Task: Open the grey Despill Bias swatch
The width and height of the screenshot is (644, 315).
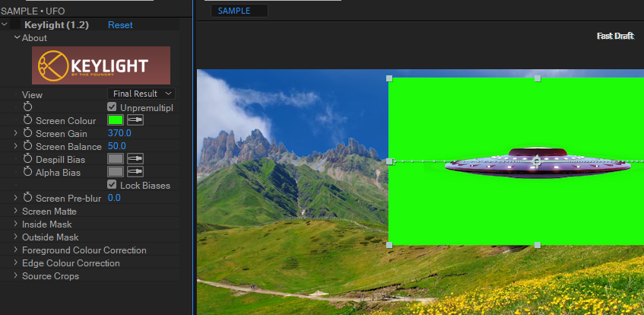Action: (115, 159)
